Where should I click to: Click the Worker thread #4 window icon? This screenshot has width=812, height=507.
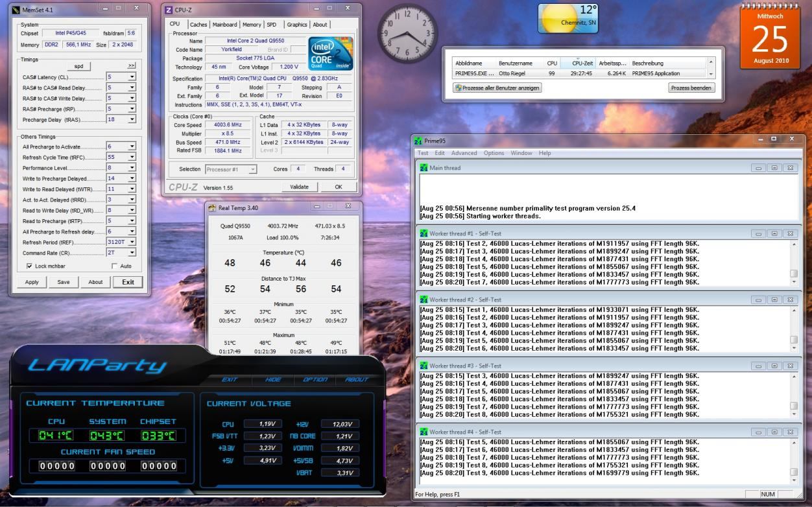click(424, 432)
